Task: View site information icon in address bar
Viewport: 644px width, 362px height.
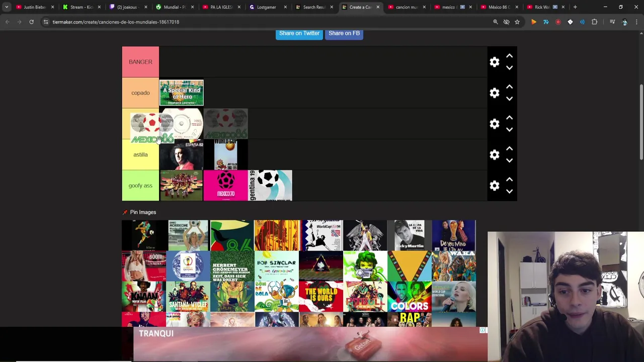Action: tap(46, 22)
